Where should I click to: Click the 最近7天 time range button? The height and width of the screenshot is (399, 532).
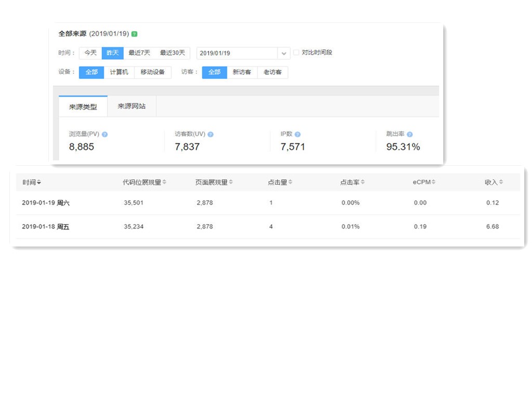[139, 53]
